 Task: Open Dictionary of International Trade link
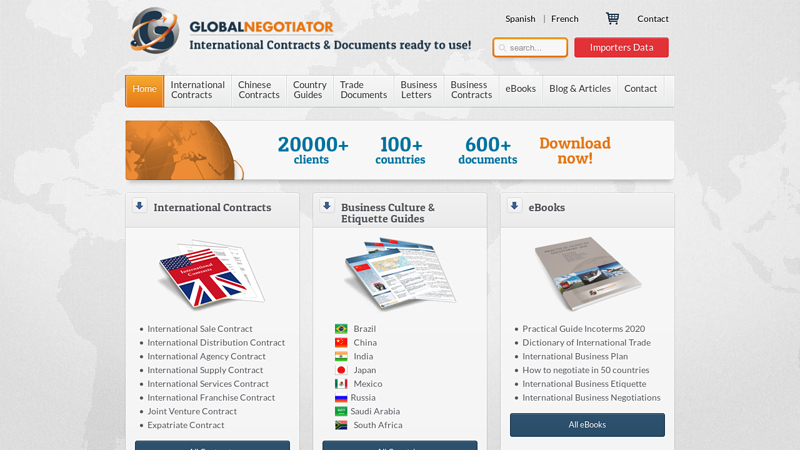(x=586, y=342)
